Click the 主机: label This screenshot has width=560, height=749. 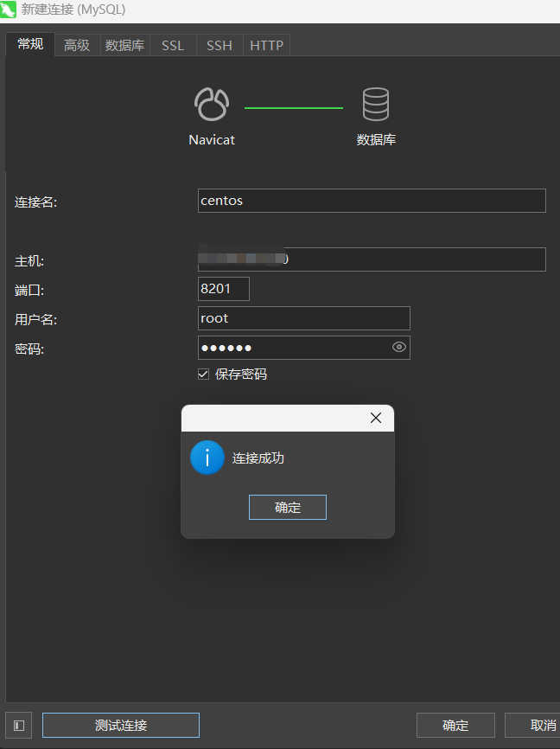click(x=29, y=261)
